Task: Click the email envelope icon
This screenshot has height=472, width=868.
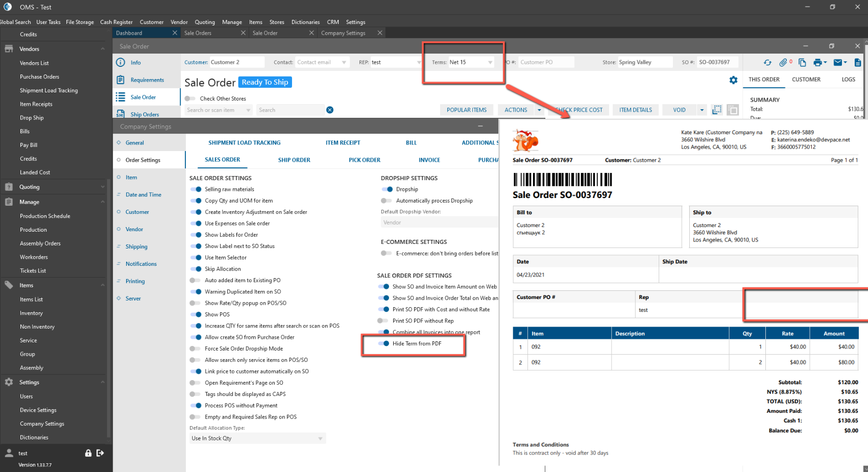Action: click(x=838, y=62)
